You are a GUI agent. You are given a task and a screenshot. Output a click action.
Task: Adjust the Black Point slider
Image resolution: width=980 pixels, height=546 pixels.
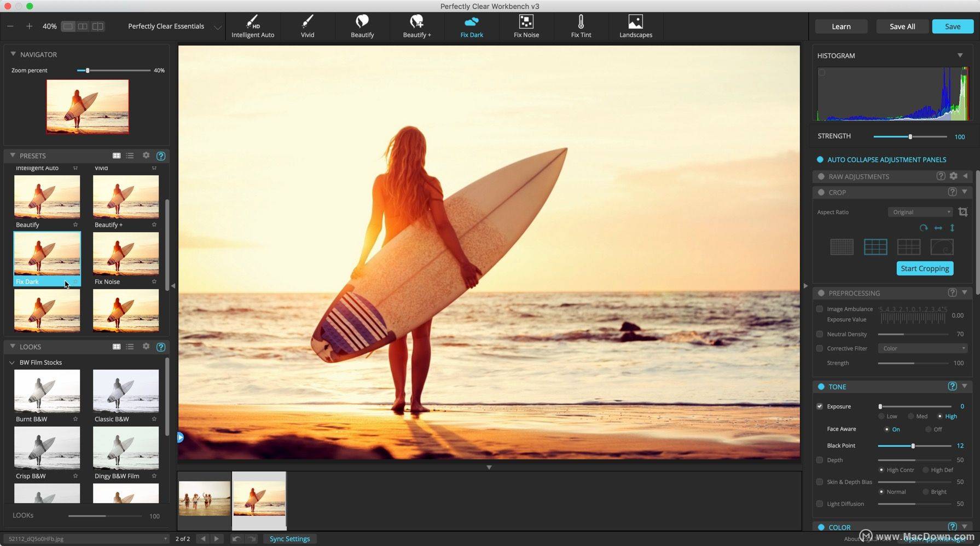[x=913, y=446]
